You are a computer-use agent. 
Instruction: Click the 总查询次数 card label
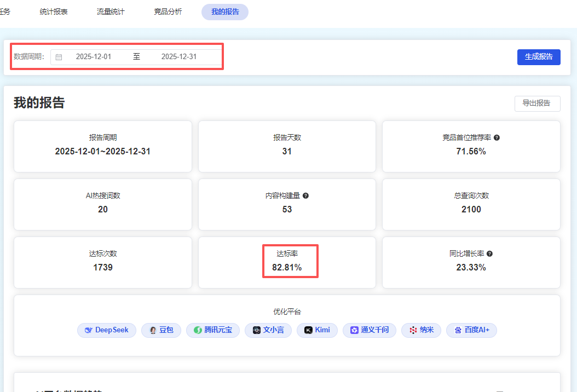tap(471, 196)
